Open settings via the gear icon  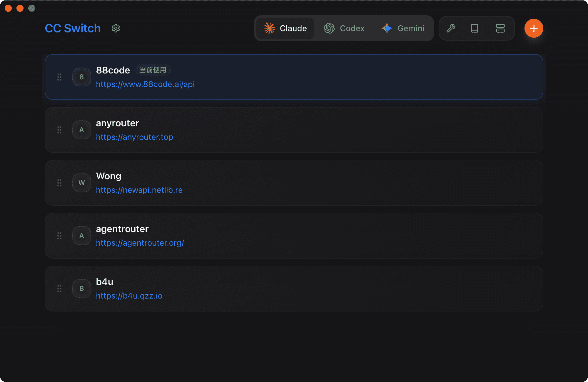coord(116,28)
